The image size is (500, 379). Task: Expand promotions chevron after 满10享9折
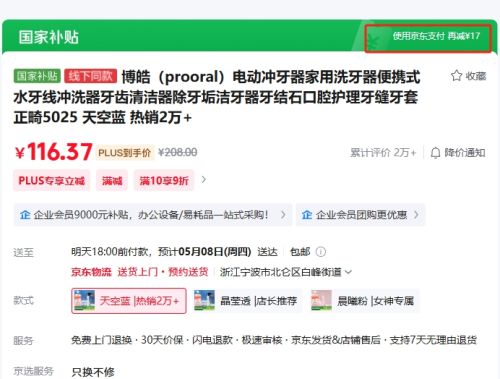tap(204, 180)
